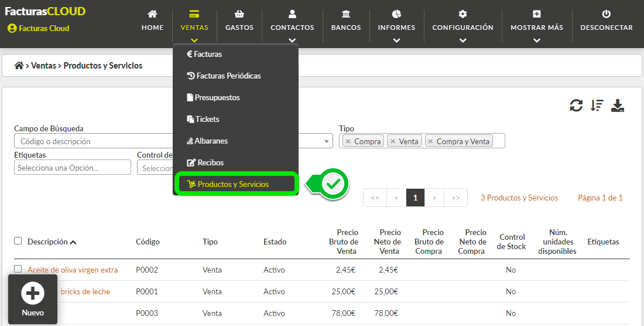Expand the INFORMES submenu chevron
This screenshot has width=644, height=326.
pyautogui.click(x=396, y=40)
